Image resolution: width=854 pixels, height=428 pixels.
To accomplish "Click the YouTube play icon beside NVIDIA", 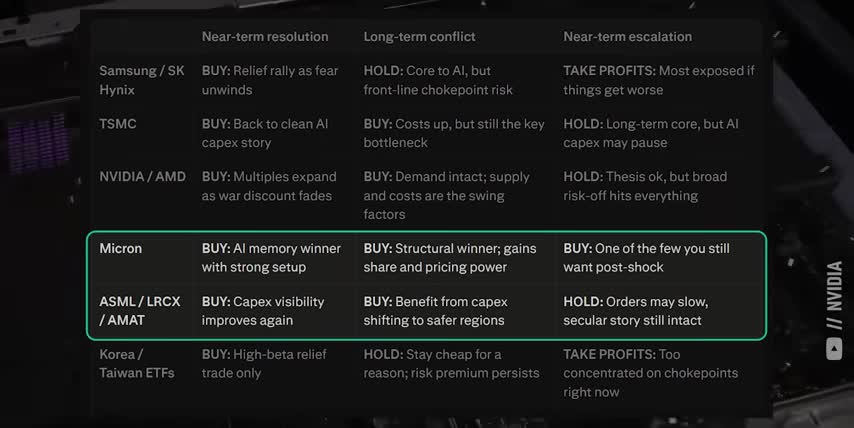I will click(x=834, y=349).
